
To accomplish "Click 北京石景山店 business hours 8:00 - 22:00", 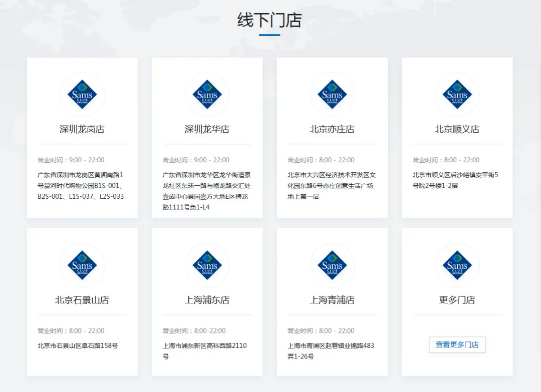I will [x=71, y=330].
